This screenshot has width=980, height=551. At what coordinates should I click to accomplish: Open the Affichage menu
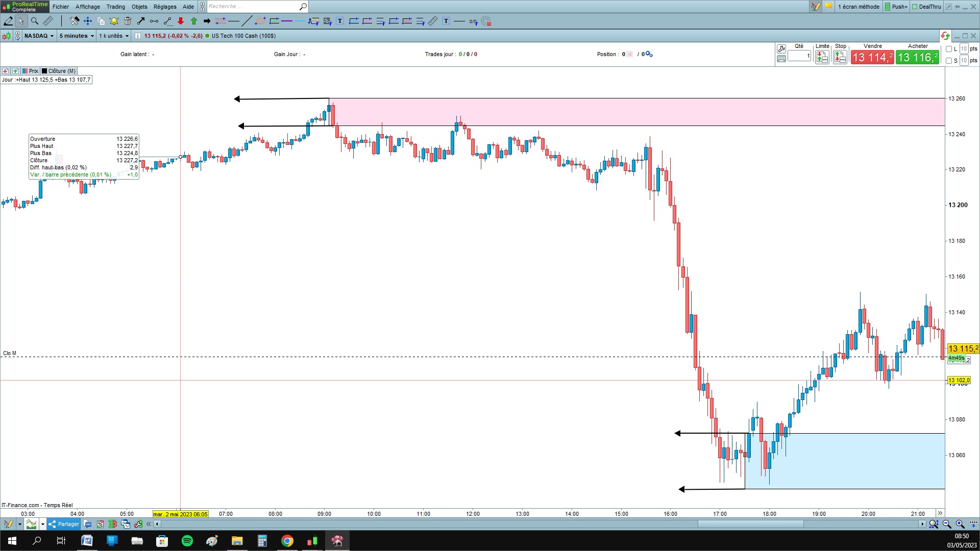[87, 7]
